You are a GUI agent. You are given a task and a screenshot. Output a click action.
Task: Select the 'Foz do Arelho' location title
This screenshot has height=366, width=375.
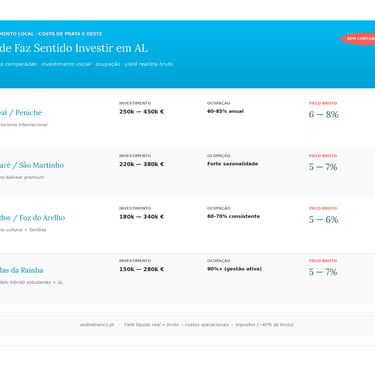pyautogui.click(x=33, y=218)
